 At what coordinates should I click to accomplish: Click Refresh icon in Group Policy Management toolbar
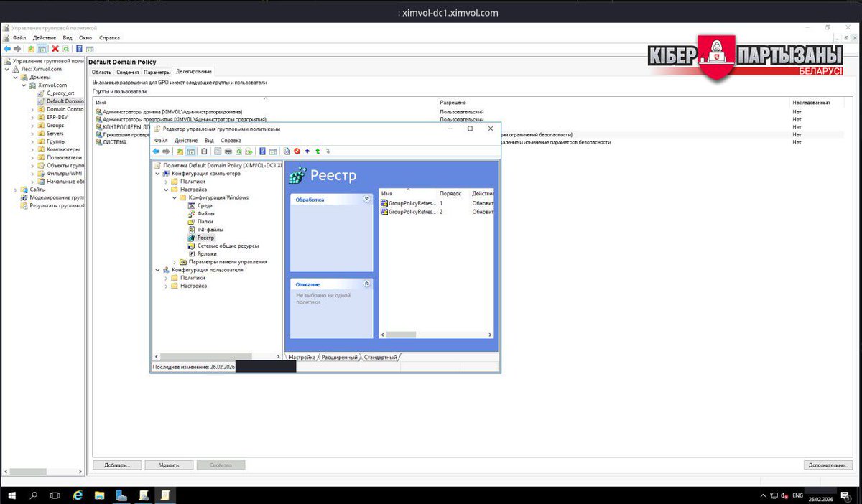point(66,49)
